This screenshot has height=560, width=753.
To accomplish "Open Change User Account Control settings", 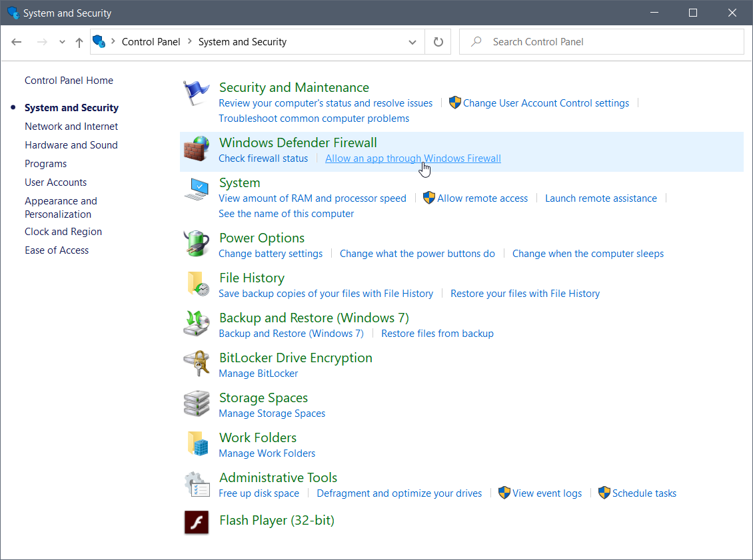I will 546,103.
